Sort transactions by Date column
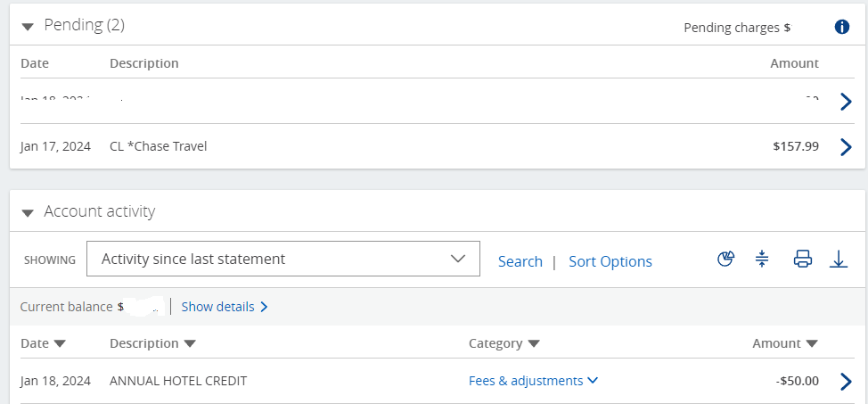This screenshot has height=404, width=868. click(x=43, y=343)
